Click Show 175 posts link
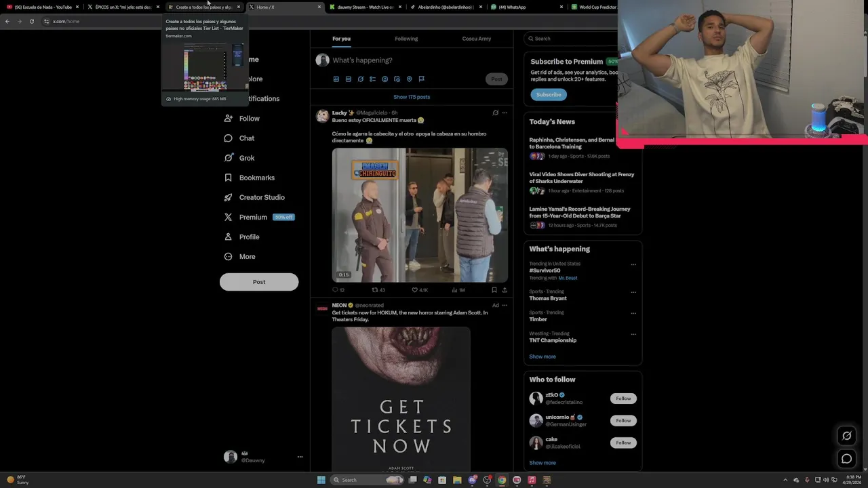The width and height of the screenshot is (868, 488). 412,97
